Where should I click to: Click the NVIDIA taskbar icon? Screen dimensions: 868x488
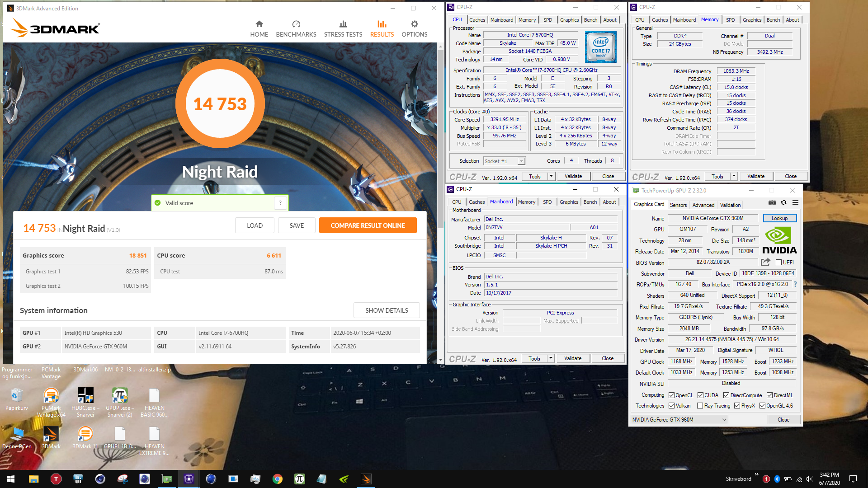344,479
